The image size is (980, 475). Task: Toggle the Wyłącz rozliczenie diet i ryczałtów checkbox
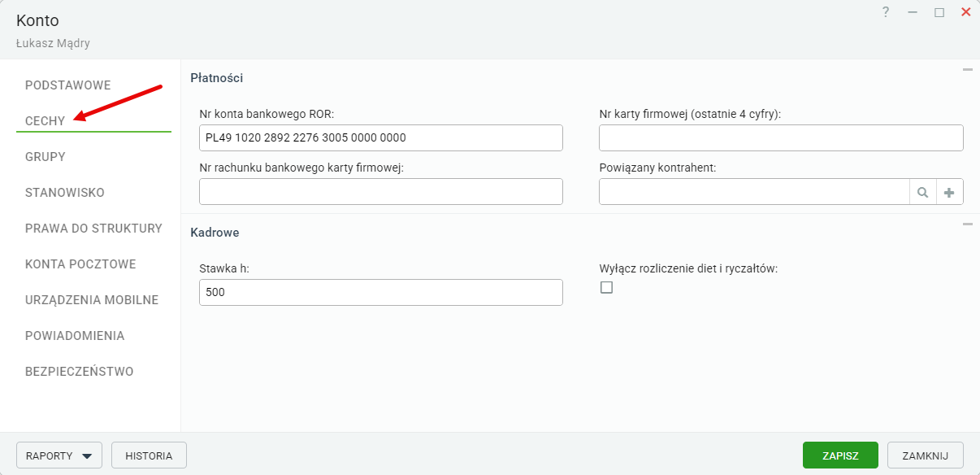pyautogui.click(x=606, y=287)
